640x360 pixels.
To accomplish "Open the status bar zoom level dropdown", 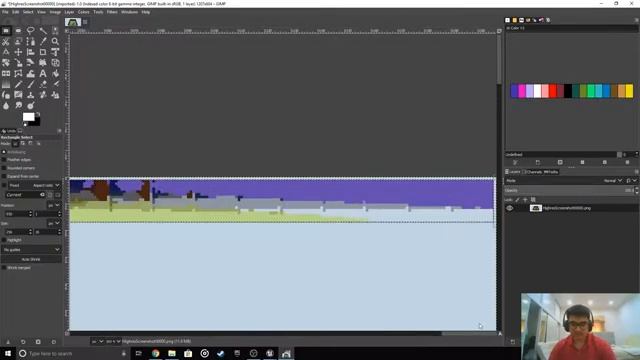I will pos(113,341).
